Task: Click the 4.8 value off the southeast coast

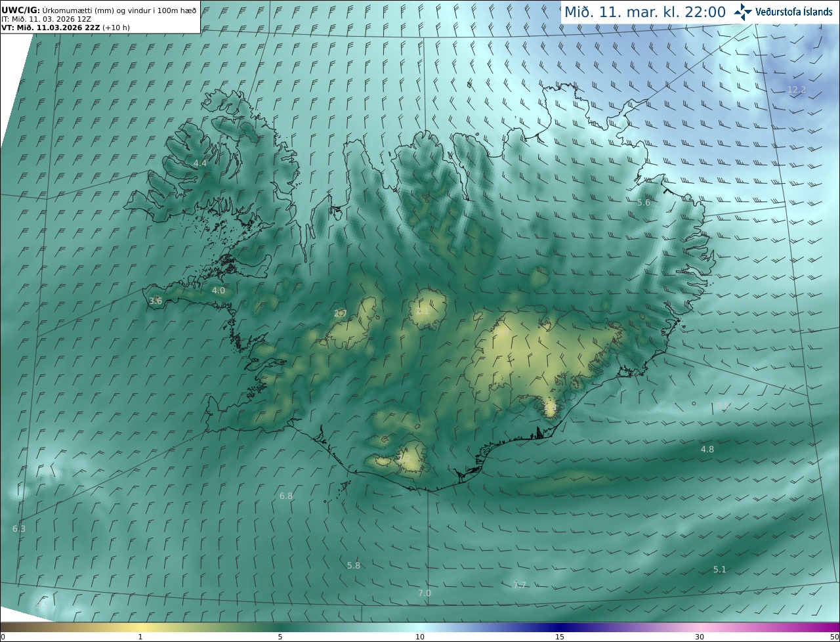Action: coord(707,450)
